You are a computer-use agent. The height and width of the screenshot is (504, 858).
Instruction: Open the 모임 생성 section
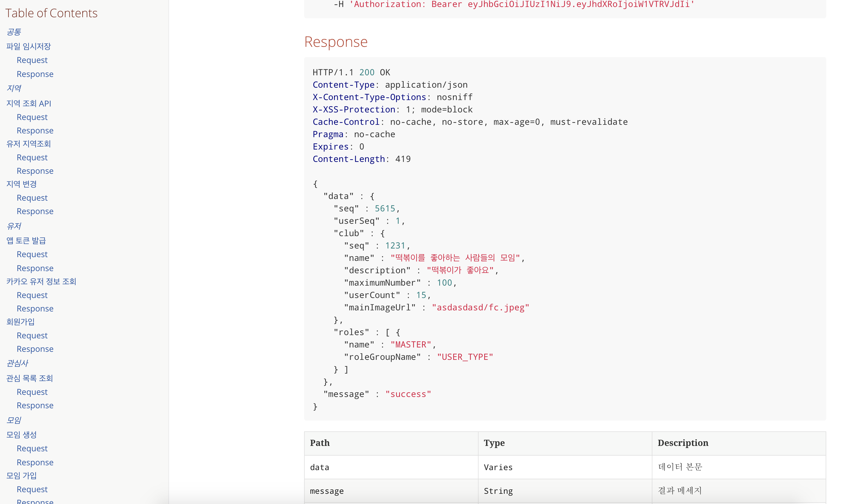(x=22, y=435)
